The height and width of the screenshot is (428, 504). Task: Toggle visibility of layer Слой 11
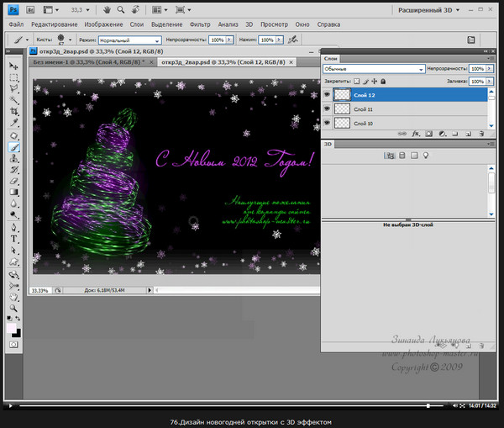click(x=328, y=109)
